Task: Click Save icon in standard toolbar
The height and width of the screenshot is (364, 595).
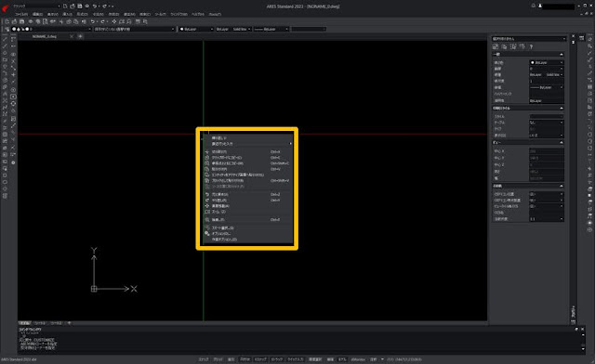Action: (21, 21)
